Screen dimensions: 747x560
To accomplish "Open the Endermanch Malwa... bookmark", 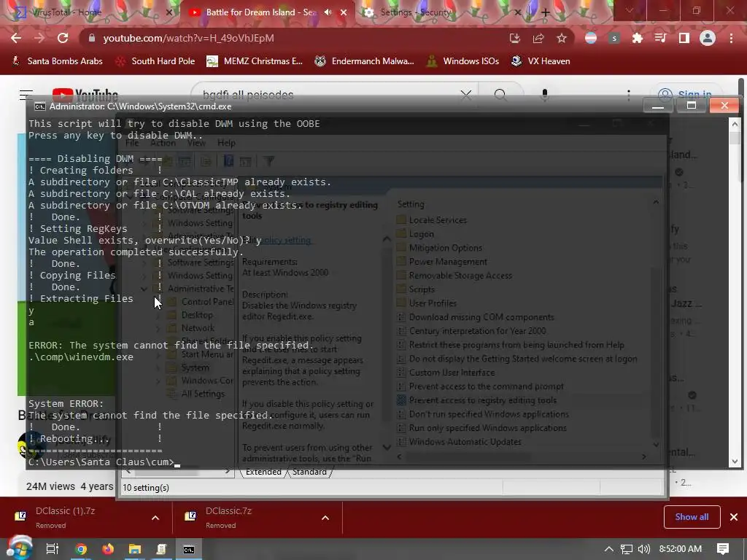I will [365, 61].
